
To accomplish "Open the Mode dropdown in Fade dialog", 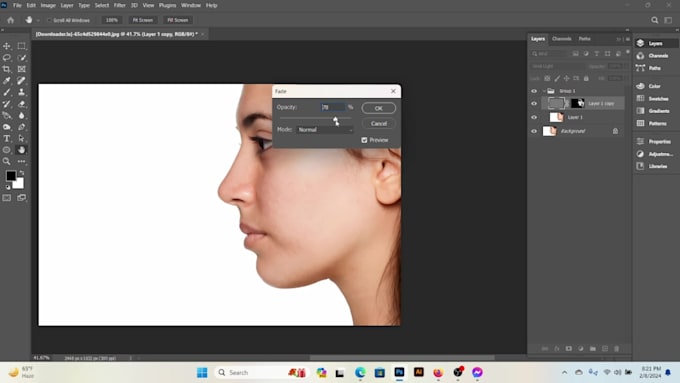I will (x=325, y=130).
